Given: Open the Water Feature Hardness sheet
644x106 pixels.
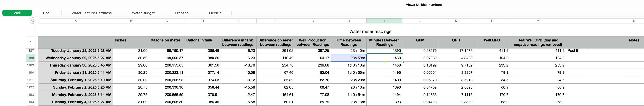Looking at the screenshot, I should coord(91,13).
